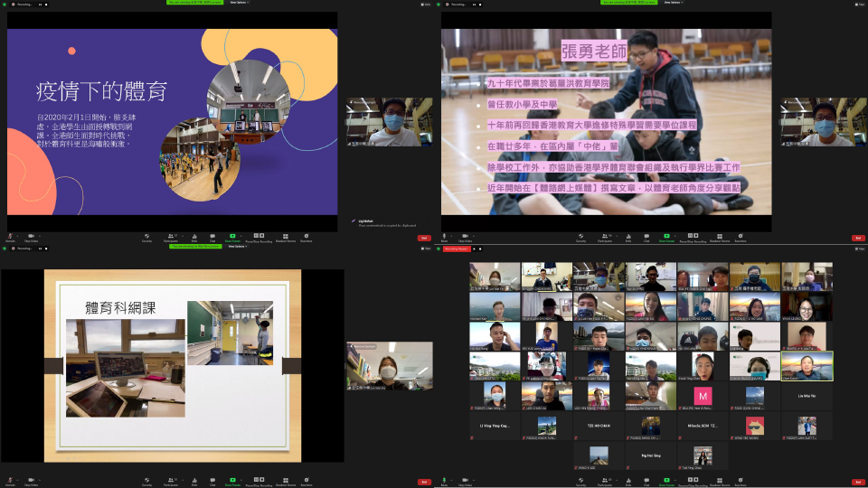
Task: Open Chat in the 體育科網課 slide window
Action: point(212,482)
